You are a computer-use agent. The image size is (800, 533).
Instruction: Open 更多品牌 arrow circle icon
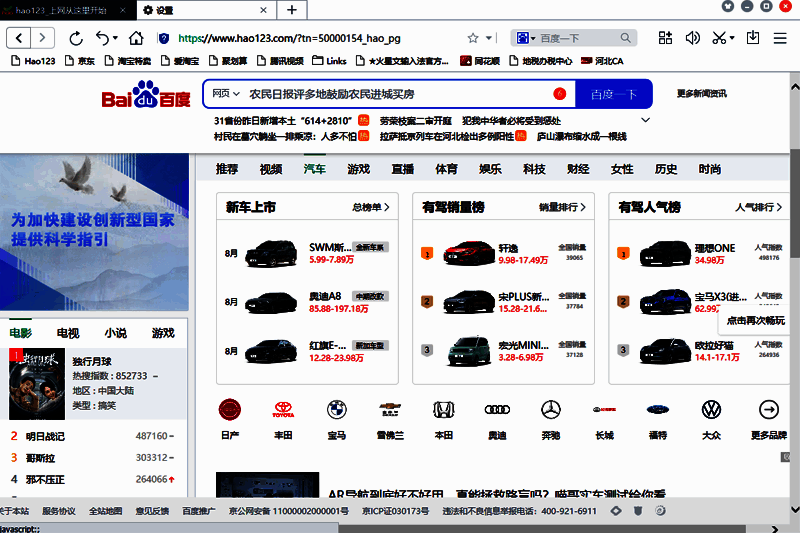769,410
